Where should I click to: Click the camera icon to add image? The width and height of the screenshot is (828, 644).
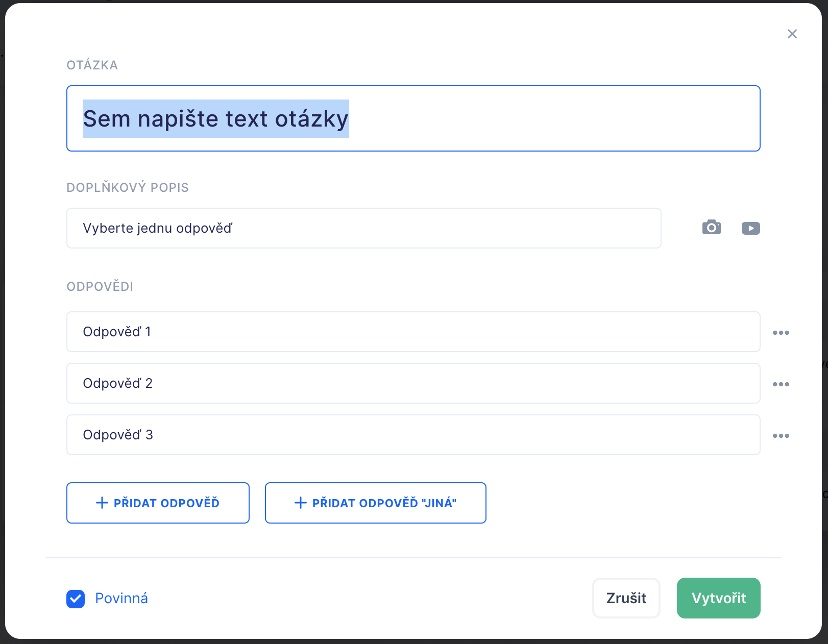(711, 228)
